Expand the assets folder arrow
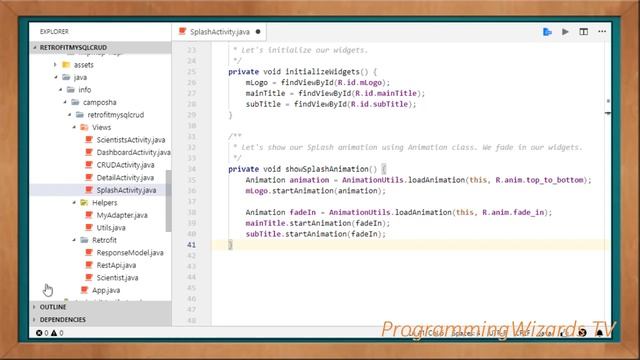The height and width of the screenshot is (360, 640). (55, 64)
